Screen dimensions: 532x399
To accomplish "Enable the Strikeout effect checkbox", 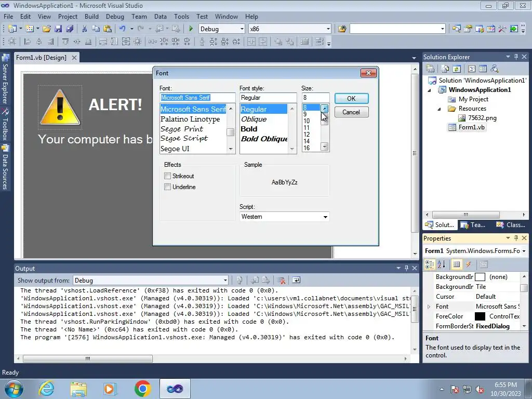I will tap(167, 176).
